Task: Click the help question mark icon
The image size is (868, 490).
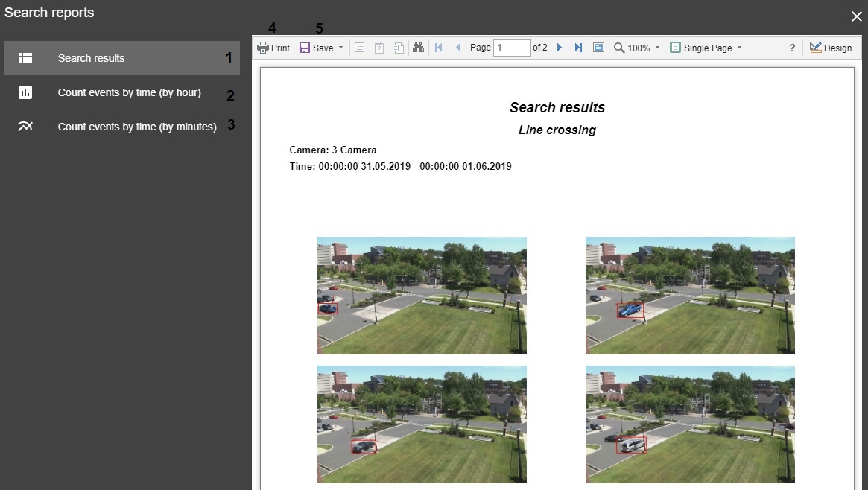Action: [792, 48]
